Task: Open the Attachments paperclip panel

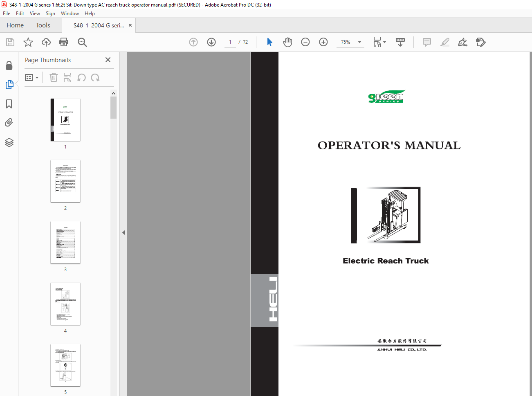Action: pyautogui.click(x=9, y=123)
